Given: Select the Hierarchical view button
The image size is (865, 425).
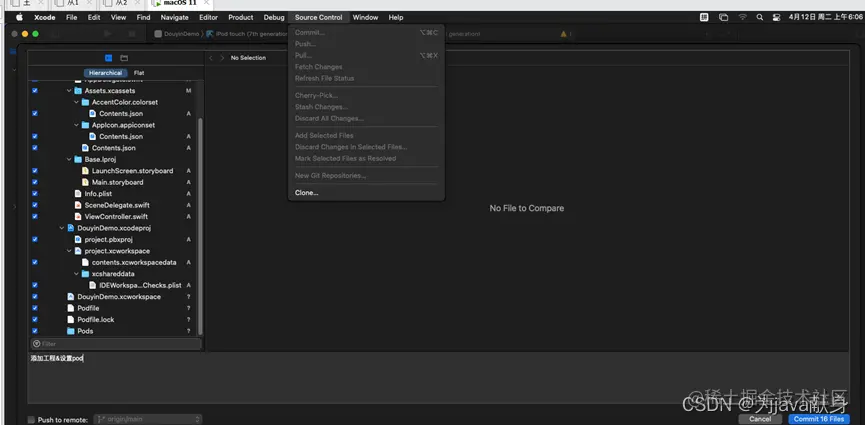Looking at the screenshot, I should [105, 73].
